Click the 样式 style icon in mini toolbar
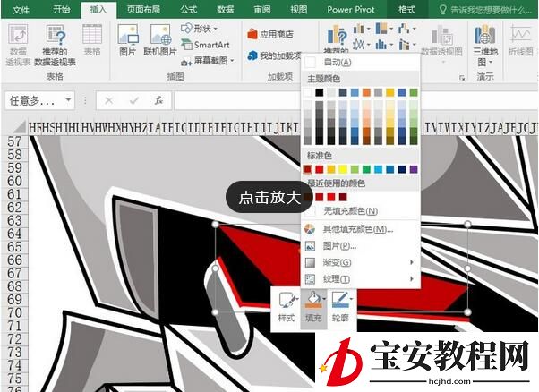539x392 pixels. [287, 300]
